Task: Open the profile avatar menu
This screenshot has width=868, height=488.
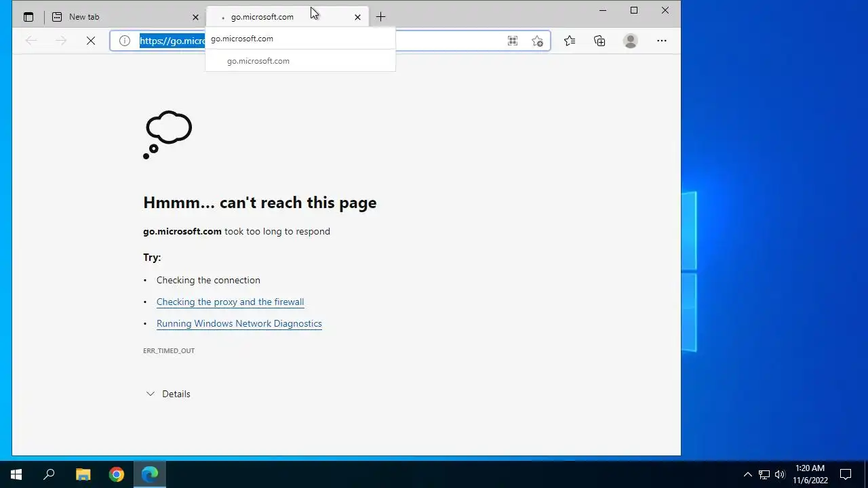Action: 631,41
